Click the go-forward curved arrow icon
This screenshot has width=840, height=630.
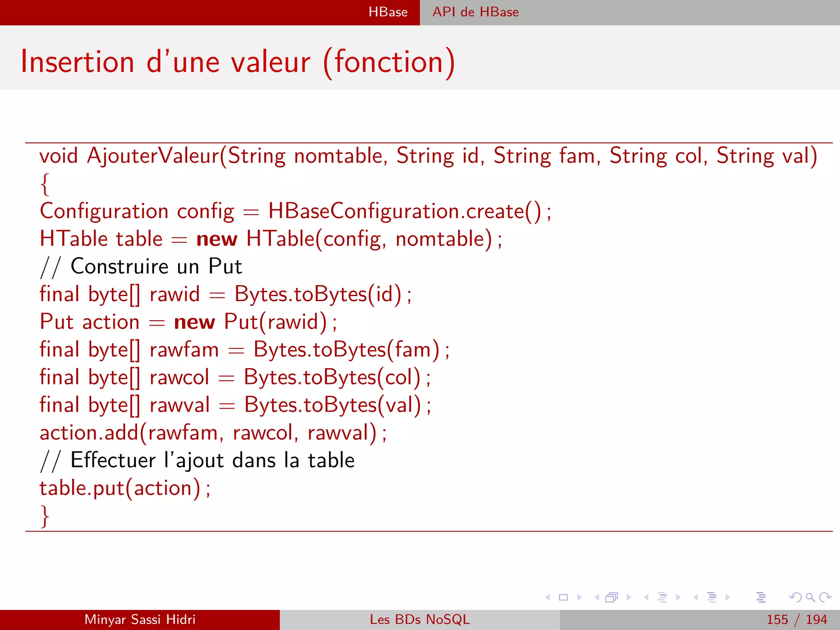[x=825, y=597]
